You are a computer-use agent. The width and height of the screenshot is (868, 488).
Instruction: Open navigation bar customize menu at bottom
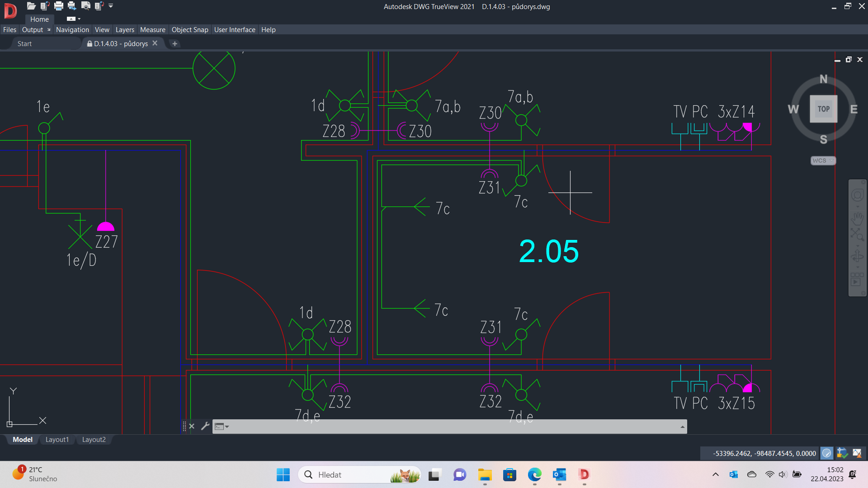pos(863,293)
